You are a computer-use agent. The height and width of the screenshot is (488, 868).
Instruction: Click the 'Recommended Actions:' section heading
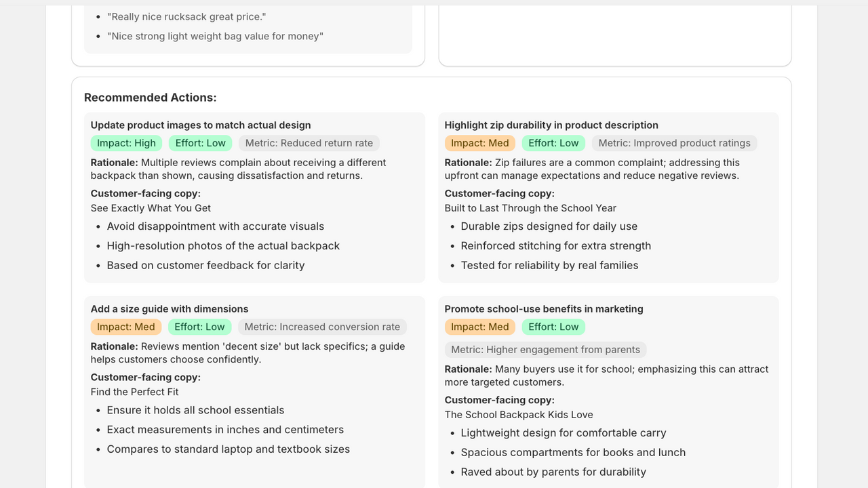tap(151, 98)
